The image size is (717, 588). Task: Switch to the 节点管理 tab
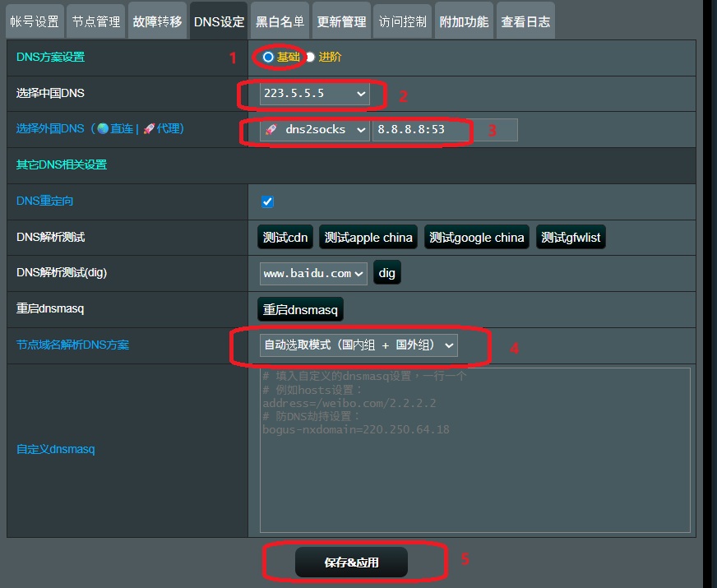96,21
